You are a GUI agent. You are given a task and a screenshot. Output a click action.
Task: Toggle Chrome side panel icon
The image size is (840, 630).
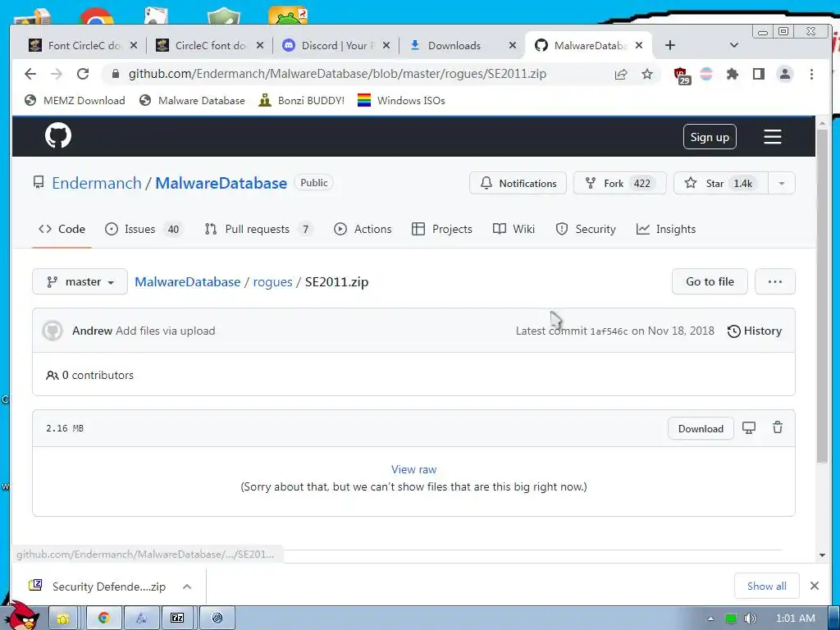759,74
